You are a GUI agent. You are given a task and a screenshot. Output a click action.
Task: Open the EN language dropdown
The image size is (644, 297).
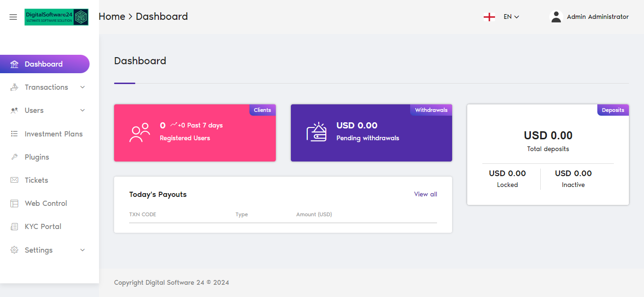pyautogui.click(x=511, y=17)
